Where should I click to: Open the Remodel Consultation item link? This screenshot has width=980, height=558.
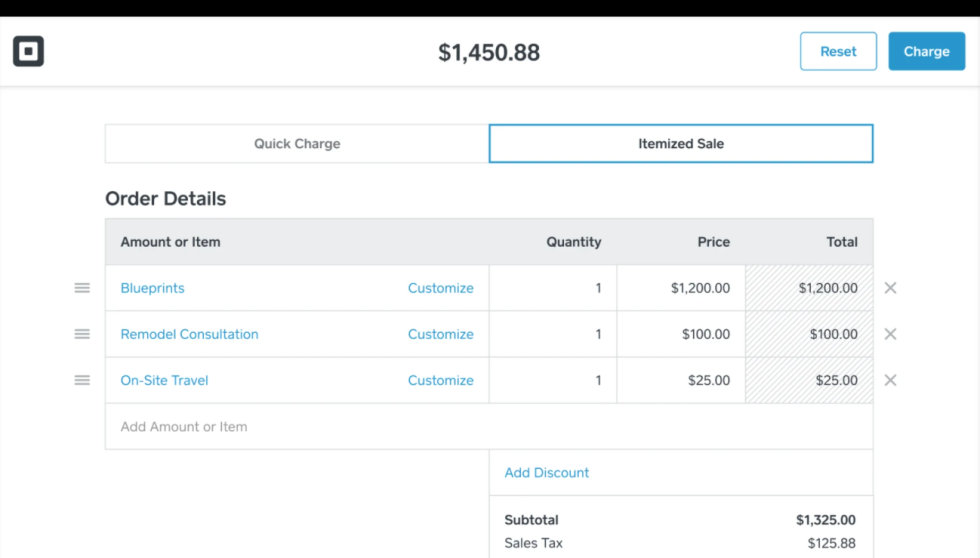click(x=189, y=334)
